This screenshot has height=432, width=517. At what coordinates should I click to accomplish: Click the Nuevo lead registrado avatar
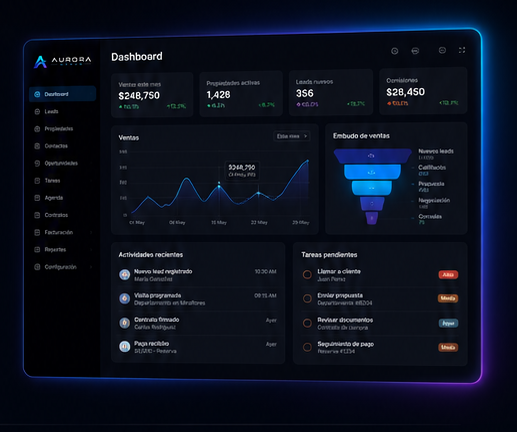coord(125,275)
